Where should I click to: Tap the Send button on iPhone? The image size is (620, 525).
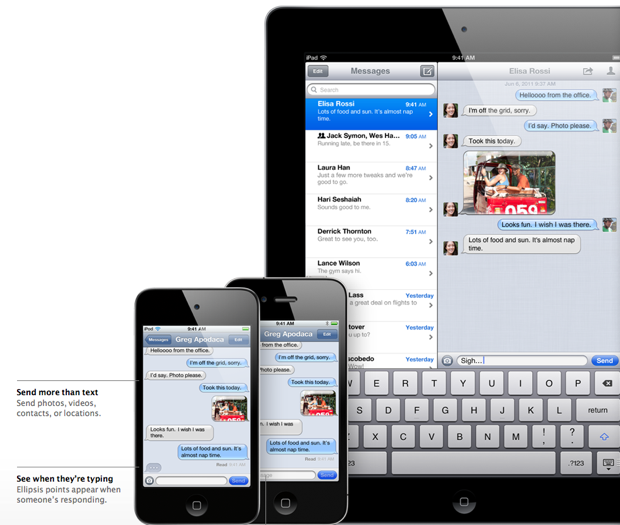[x=327, y=475]
